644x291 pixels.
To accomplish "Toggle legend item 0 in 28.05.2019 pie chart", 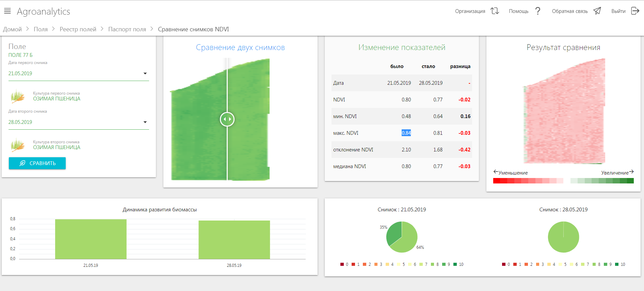I will point(506,264).
